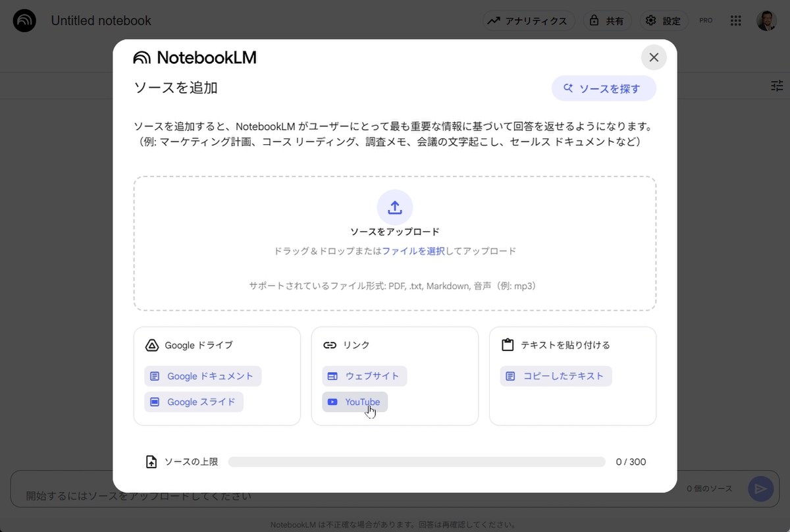This screenshot has height=532, width=790.
Task: Click the ソースの上限 progress bar
Action: click(x=417, y=462)
